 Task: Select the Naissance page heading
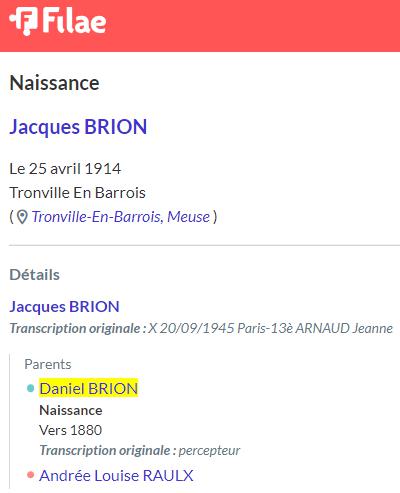(x=54, y=83)
